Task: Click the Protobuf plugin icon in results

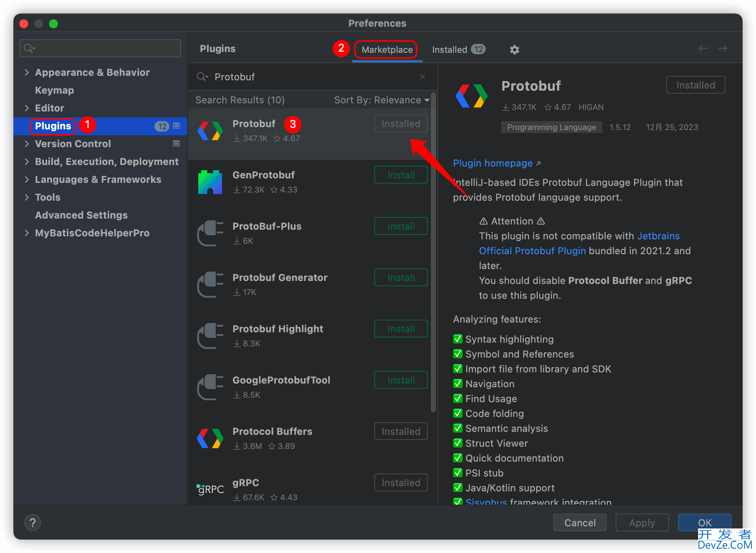Action: (x=210, y=131)
